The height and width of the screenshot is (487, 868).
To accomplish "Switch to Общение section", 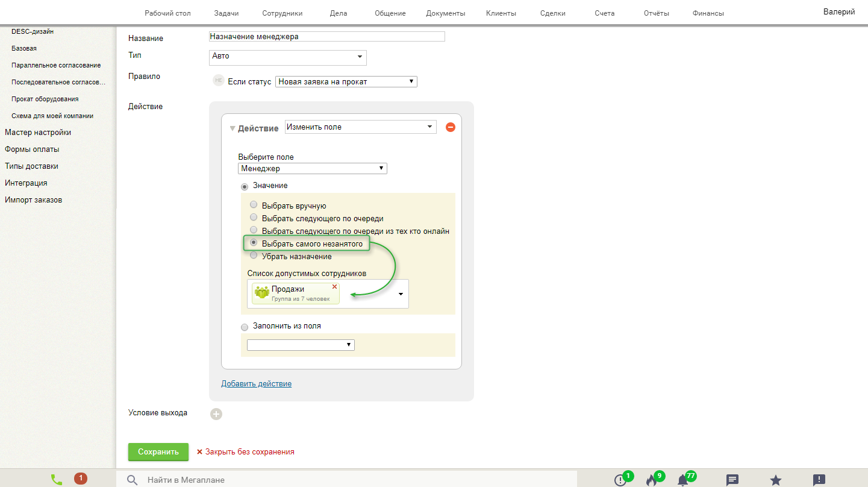I will point(390,13).
